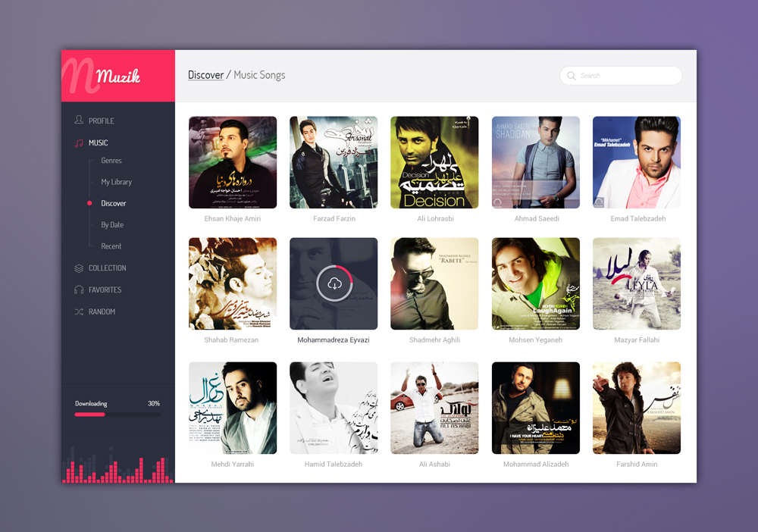Click the Downloading progress bar
Image resolution: width=758 pixels, height=532 pixels.
[117, 415]
